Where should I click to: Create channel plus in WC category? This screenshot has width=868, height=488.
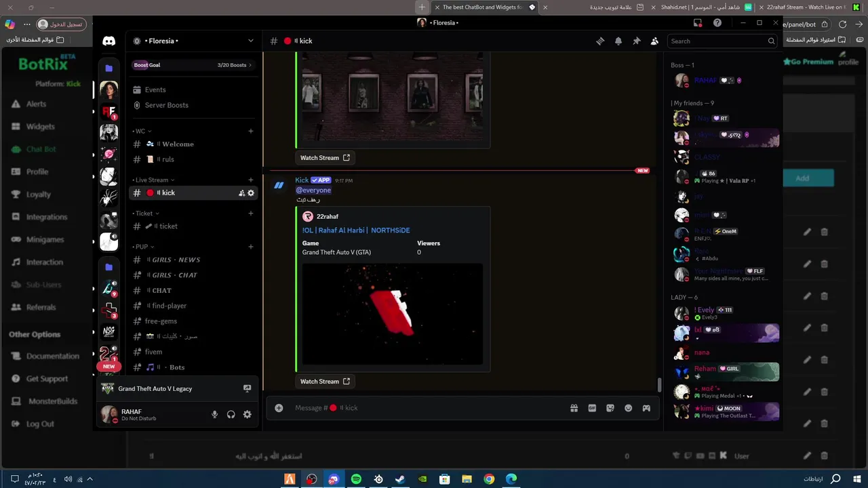coord(251,131)
